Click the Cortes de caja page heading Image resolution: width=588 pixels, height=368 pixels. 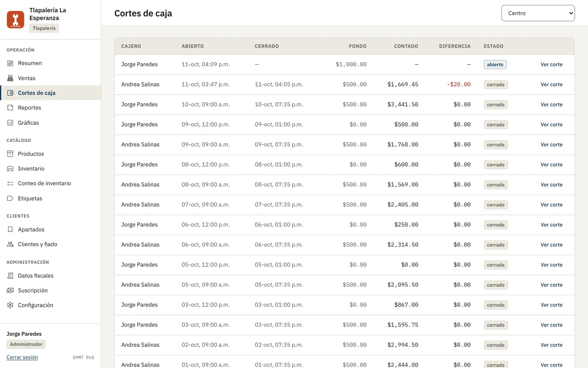[143, 13]
